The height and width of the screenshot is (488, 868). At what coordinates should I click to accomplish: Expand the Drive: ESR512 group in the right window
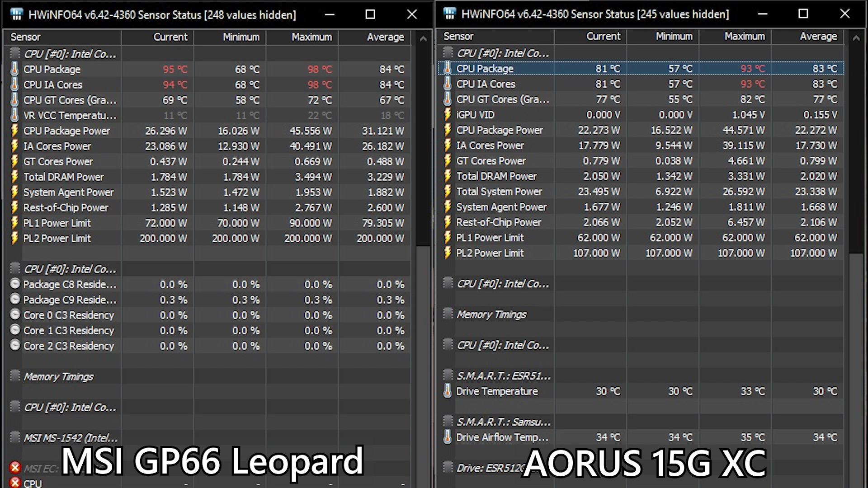448,467
